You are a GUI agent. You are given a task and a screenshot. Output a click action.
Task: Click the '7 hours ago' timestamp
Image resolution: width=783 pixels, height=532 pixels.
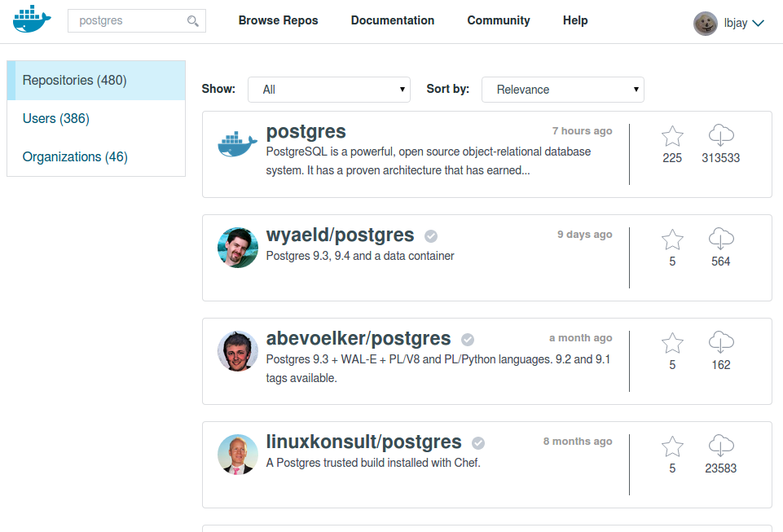[582, 131]
